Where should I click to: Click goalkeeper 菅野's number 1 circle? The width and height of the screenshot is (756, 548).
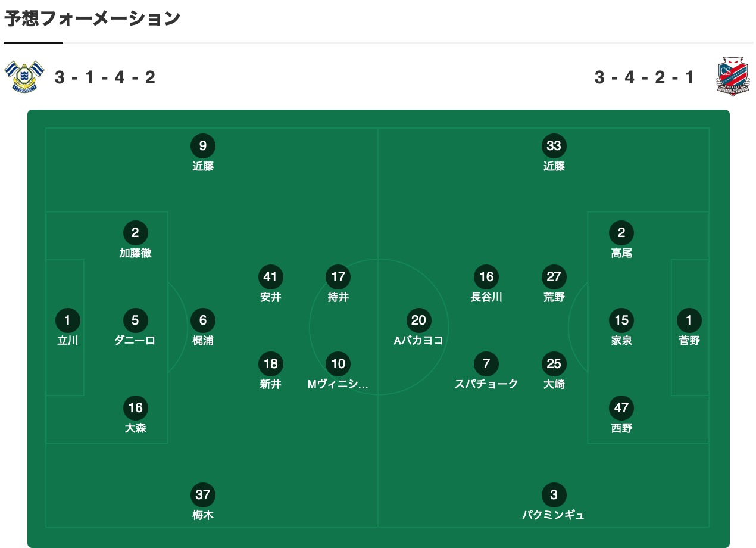coord(689,320)
